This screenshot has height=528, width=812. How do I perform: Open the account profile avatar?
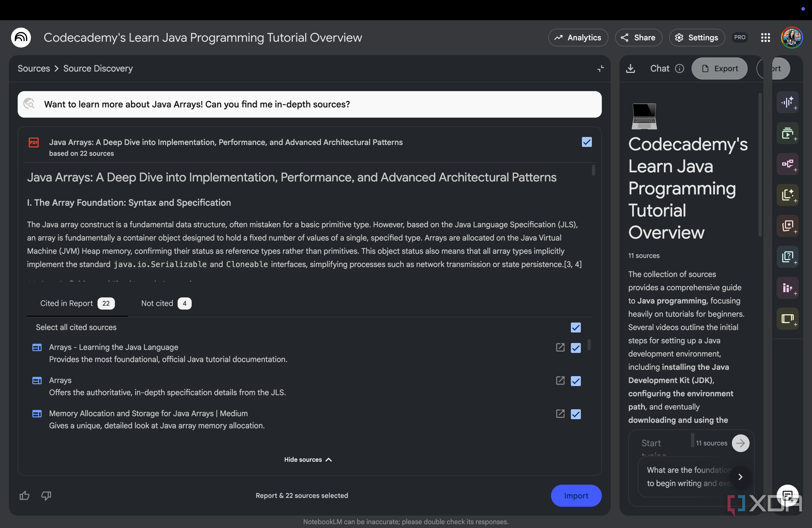tap(792, 38)
